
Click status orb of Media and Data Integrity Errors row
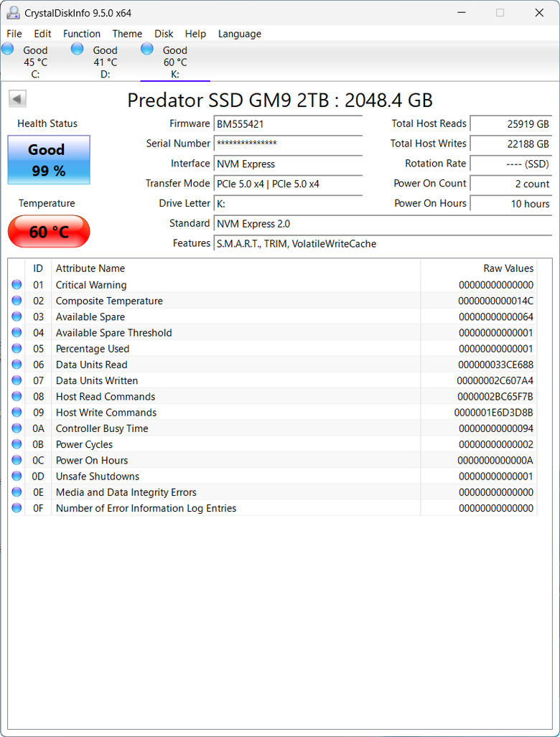click(17, 492)
